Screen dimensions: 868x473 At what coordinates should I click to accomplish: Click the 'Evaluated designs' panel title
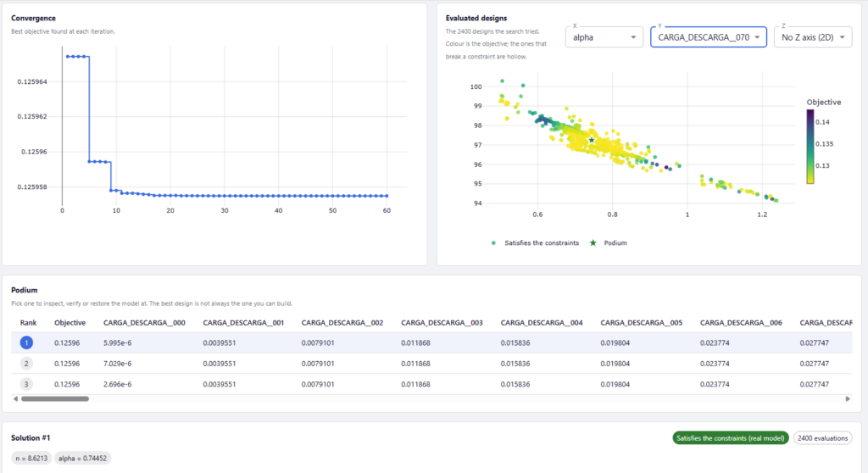point(476,19)
